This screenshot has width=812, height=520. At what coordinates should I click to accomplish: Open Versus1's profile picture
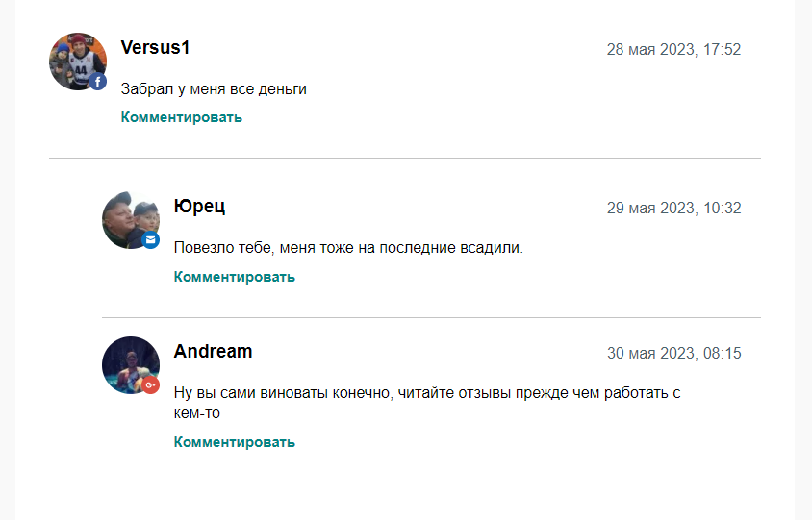(x=78, y=62)
